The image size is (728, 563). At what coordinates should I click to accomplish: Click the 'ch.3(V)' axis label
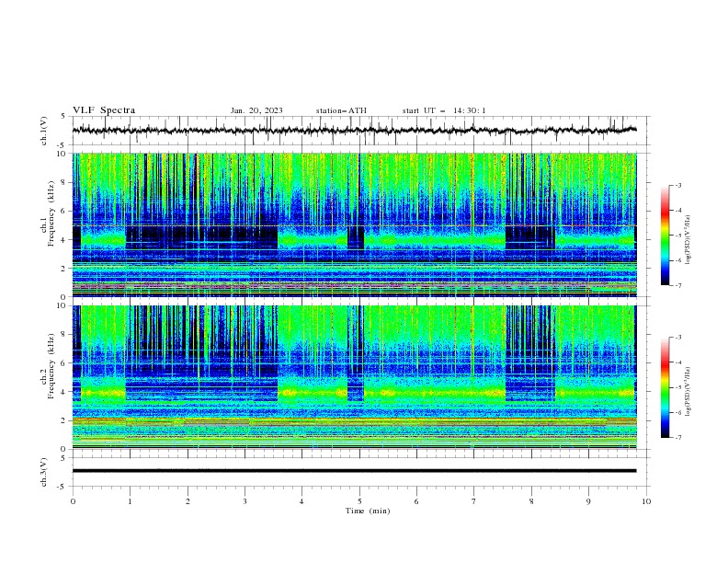pos(44,472)
